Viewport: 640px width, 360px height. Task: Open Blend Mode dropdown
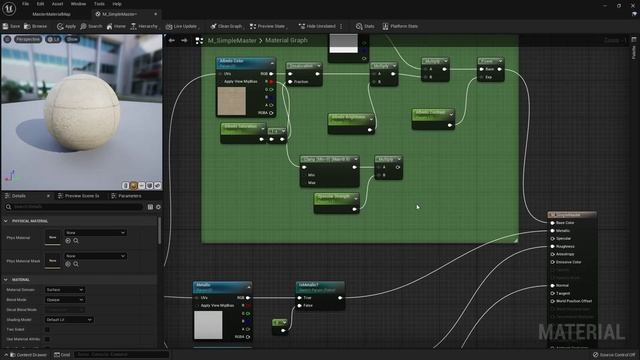tap(64, 300)
